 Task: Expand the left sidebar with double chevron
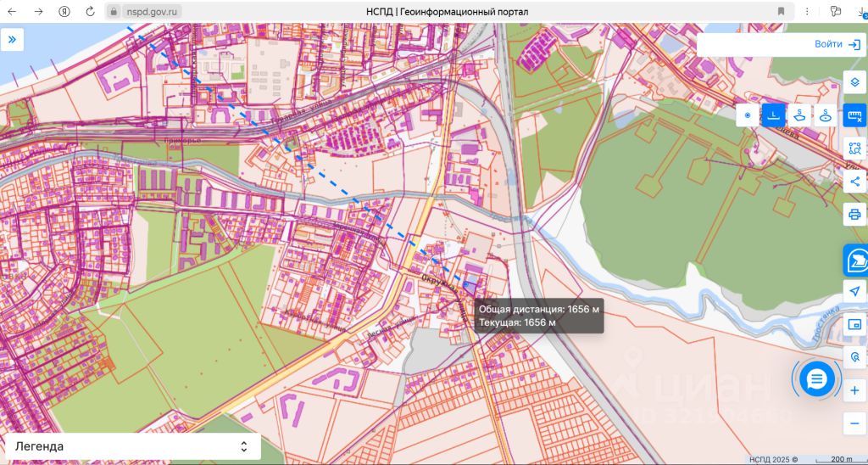pos(12,39)
